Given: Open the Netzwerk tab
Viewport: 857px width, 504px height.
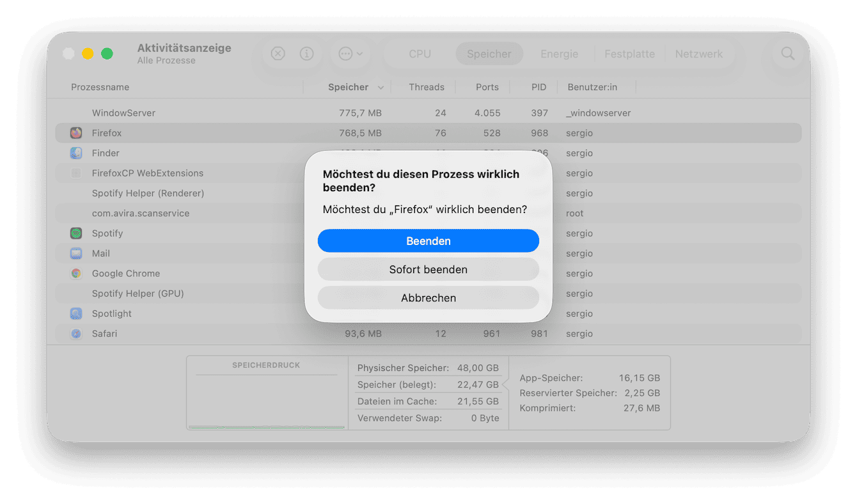Looking at the screenshot, I should pos(698,54).
